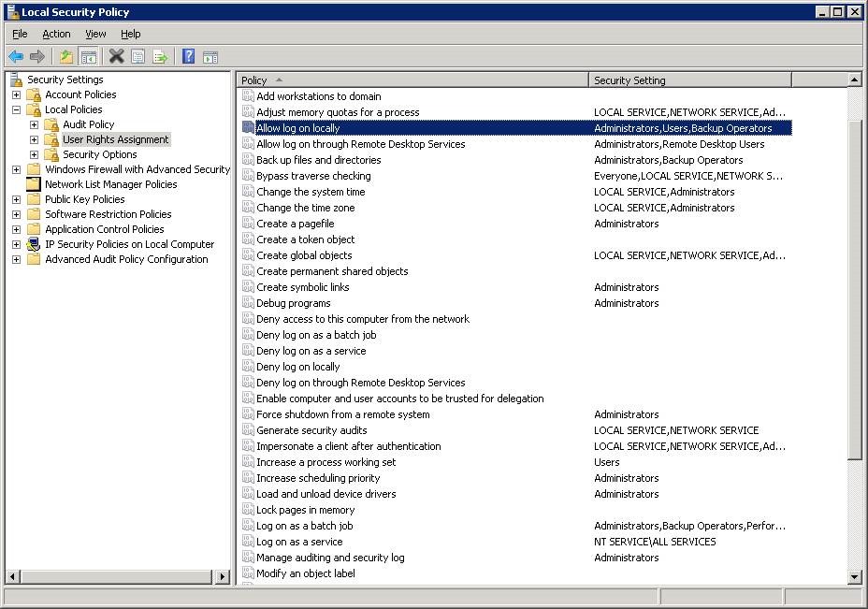
Task: Click the Up One Level folder icon
Action: pyautogui.click(x=66, y=57)
